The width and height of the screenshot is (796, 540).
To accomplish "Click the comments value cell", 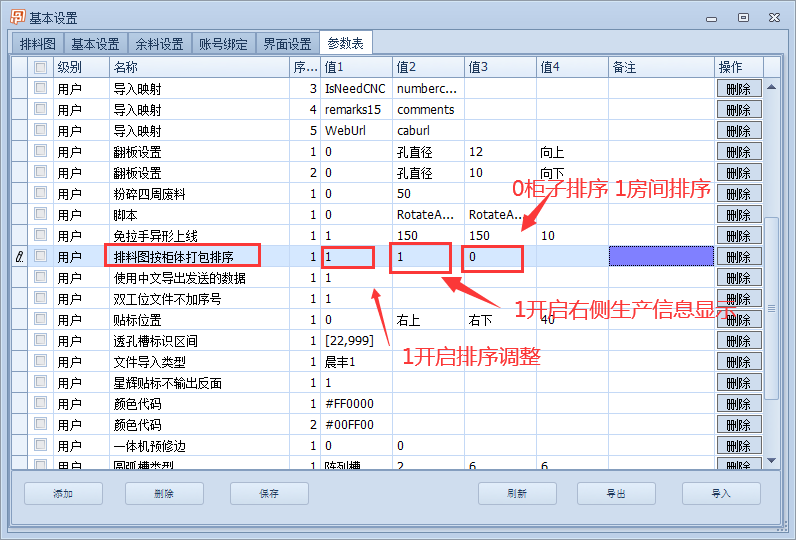I will 428,110.
